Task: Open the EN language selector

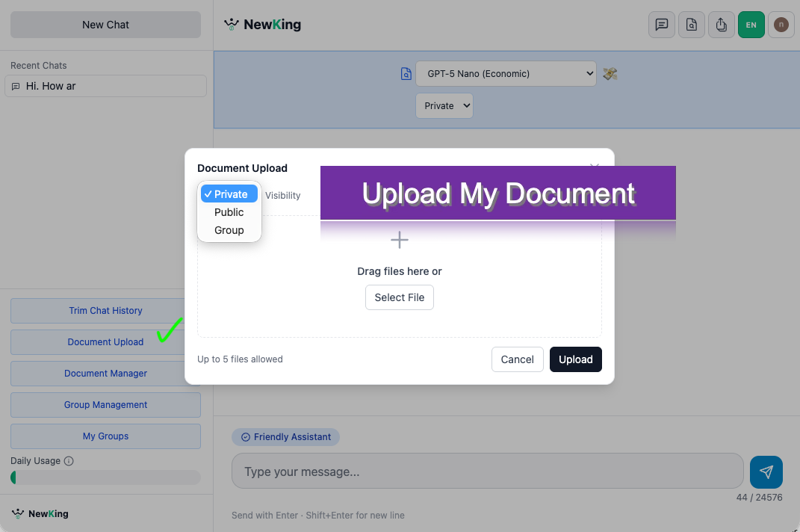Action: tap(751, 25)
